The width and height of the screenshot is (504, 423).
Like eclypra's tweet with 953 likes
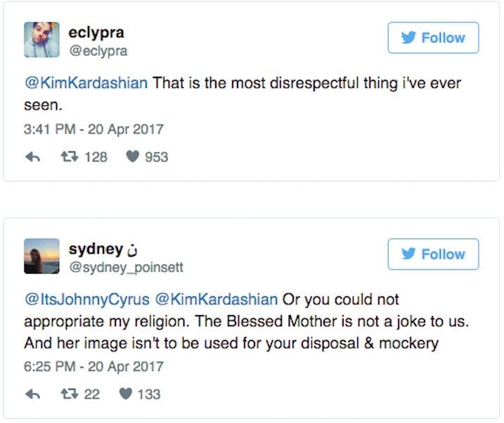133,157
